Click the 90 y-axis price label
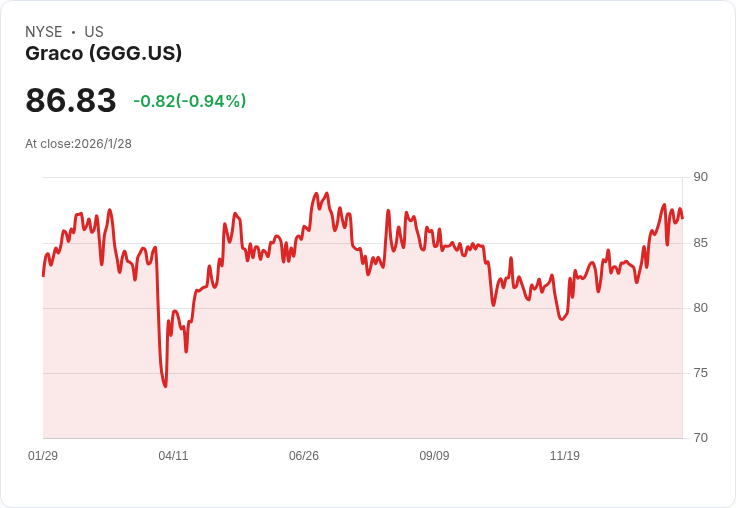This screenshot has height=508, width=736. point(700,178)
